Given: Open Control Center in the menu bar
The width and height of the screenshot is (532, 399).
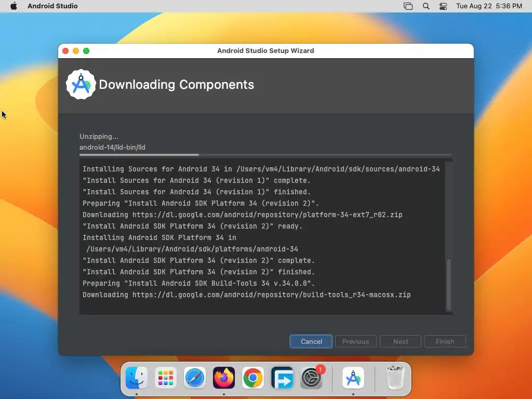Looking at the screenshot, I should pos(443,6).
